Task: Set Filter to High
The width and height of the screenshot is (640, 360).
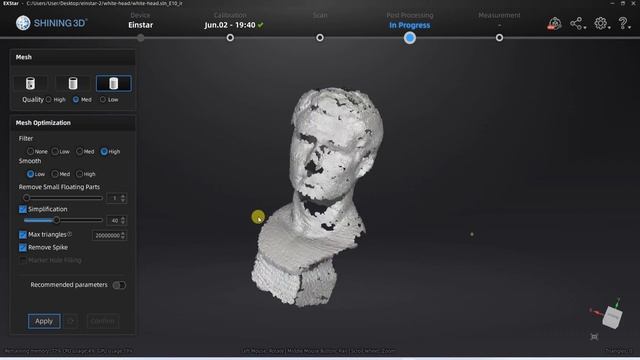Action: click(x=104, y=151)
